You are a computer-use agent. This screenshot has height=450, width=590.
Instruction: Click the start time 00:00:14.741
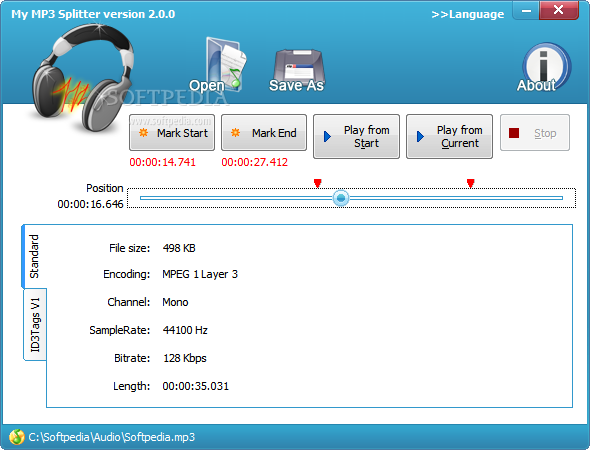(x=163, y=162)
